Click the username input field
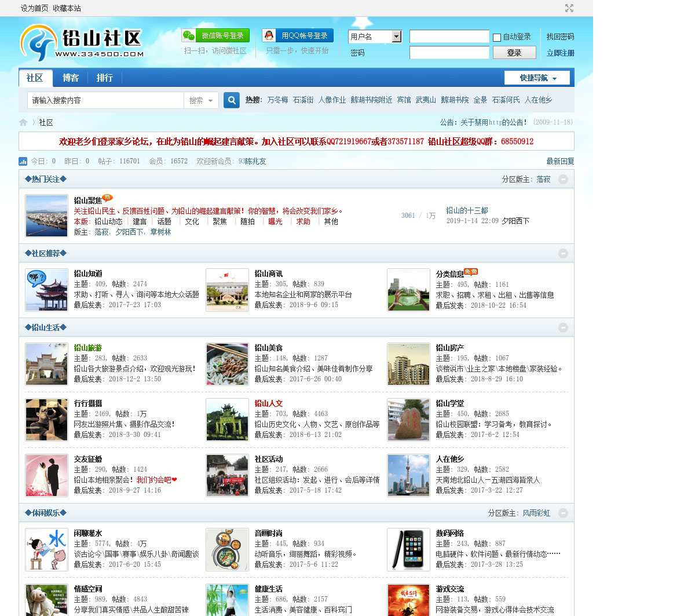The width and height of the screenshot is (695, 616). 449,37
